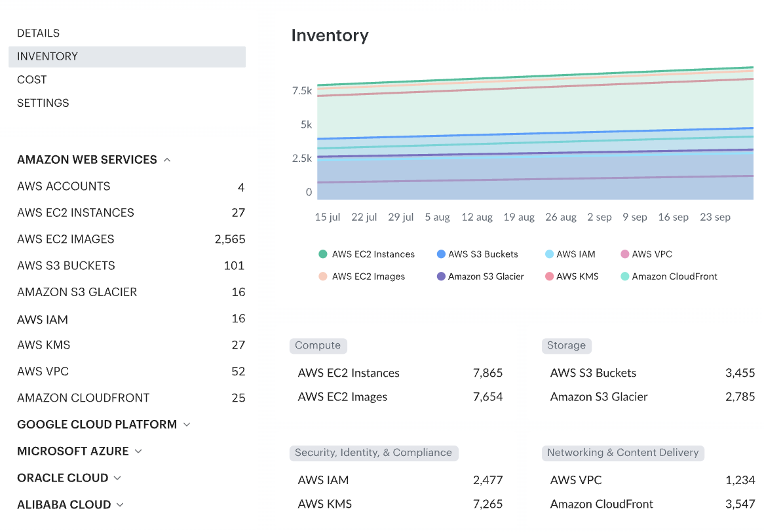
Task: Open AWS EC2 Instances row under Compute
Action: tap(400, 373)
